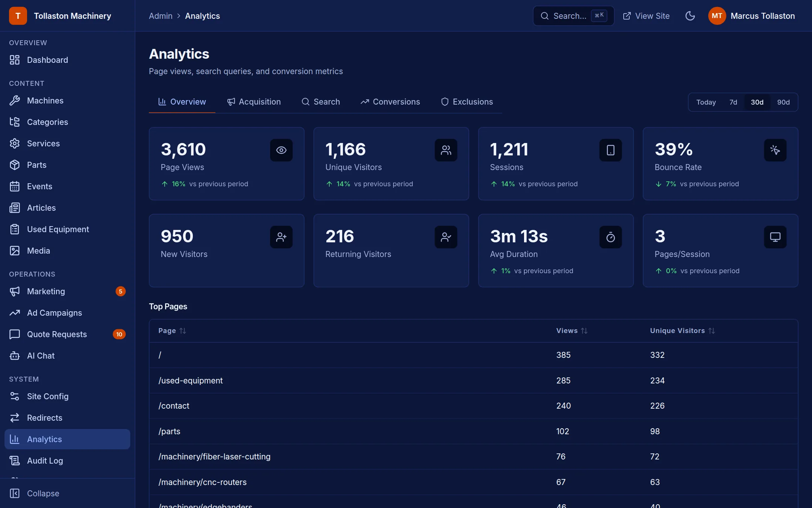
Task: Click the /machinery/cnc-routers row
Action: (x=473, y=482)
